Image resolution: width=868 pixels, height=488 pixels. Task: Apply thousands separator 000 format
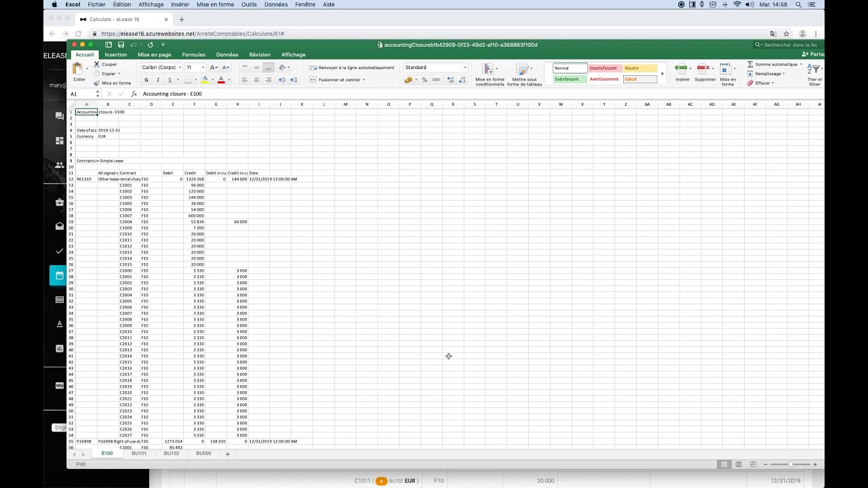point(436,80)
